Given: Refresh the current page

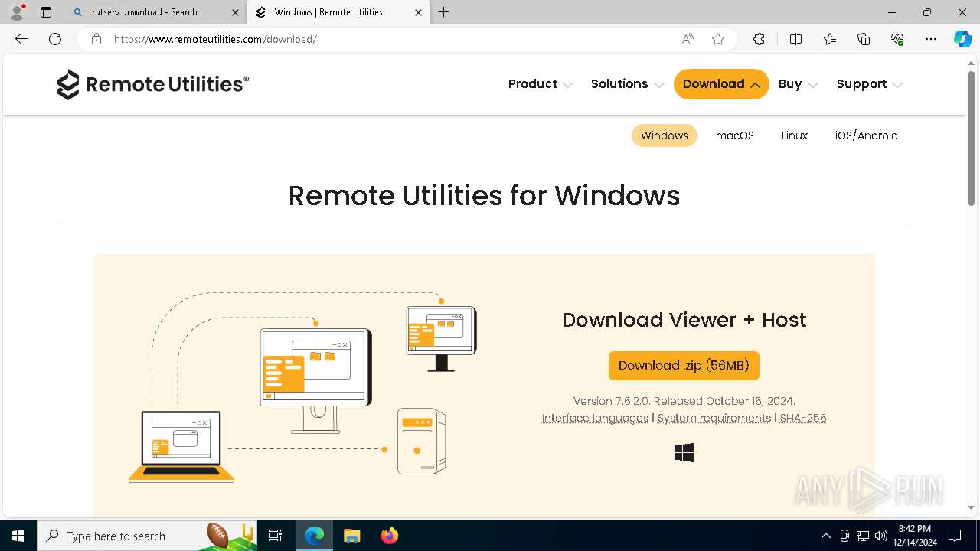Looking at the screenshot, I should coord(55,39).
